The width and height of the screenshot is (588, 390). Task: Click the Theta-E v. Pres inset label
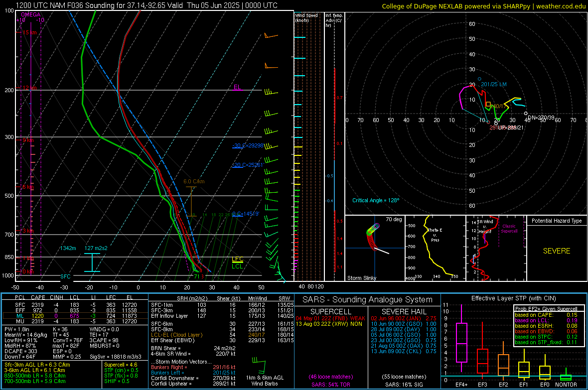click(435, 235)
